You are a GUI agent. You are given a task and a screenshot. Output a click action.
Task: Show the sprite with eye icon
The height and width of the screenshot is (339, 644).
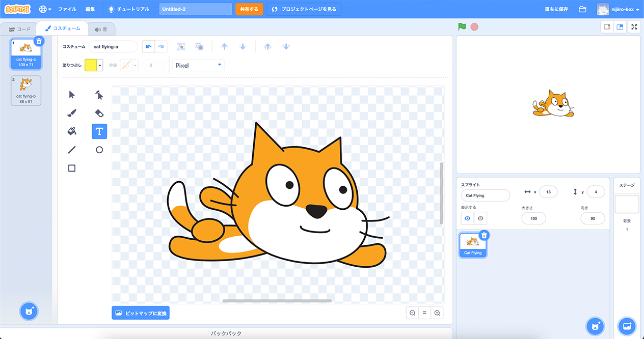point(467,218)
